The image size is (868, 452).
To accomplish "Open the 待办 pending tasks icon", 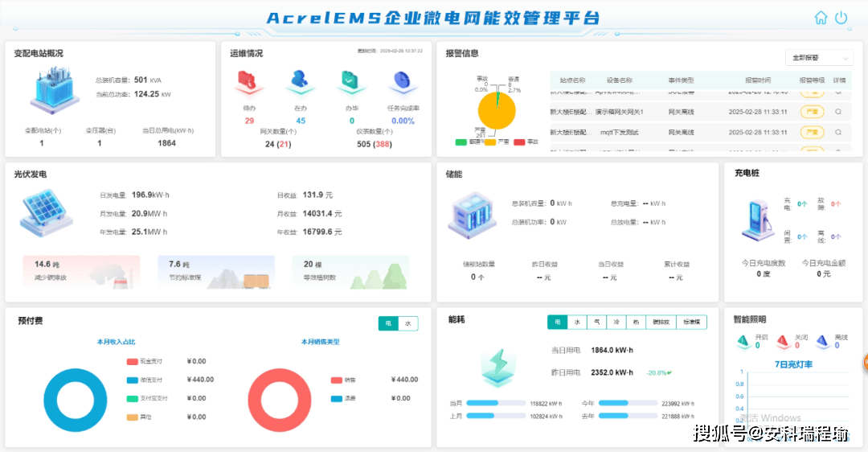I will point(248,84).
